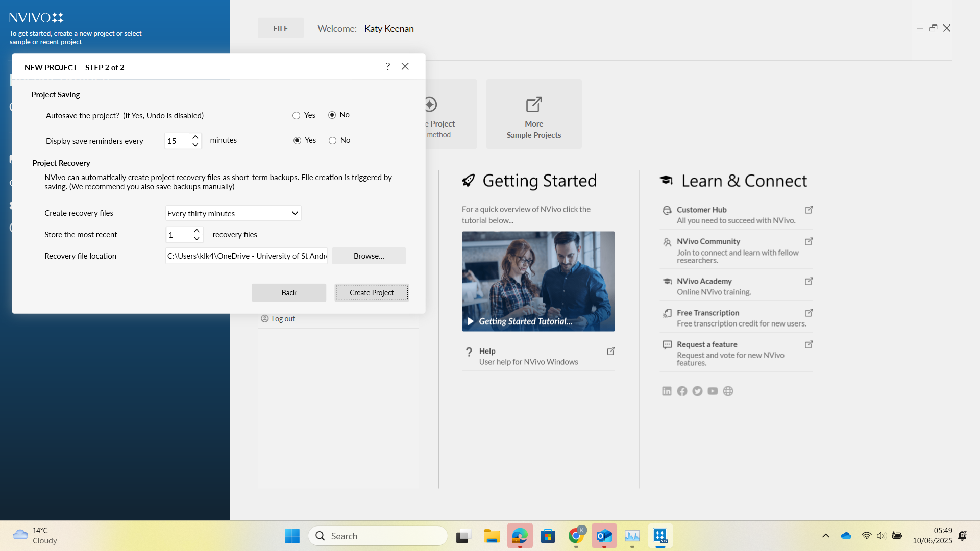Open the LinkedIn social icon
Viewport: 980px width, 551px height.
coord(667,391)
